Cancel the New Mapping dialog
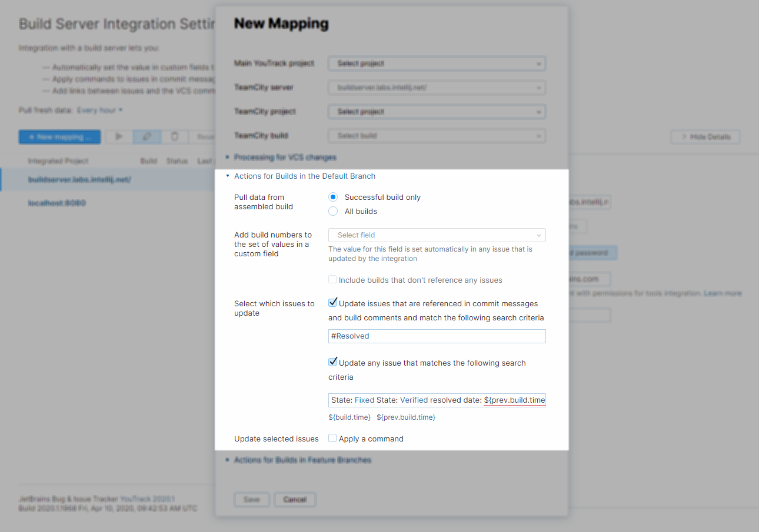This screenshot has width=759, height=532. click(x=294, y=499)
